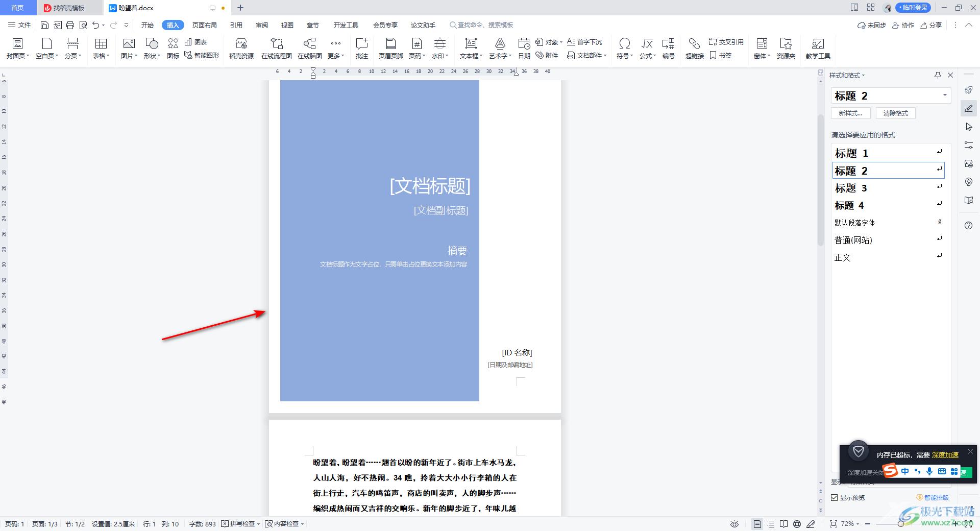Image resolution: width=980 pixels, height=531 pixels.
Task: Switch to the Start (开始) ribbon tab
Action: (x=148, y=25)
